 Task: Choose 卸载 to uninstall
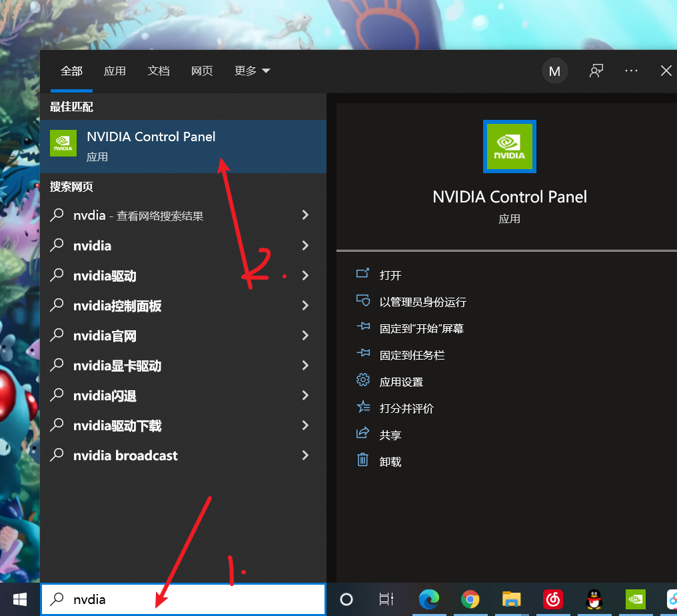click(390, 462)
